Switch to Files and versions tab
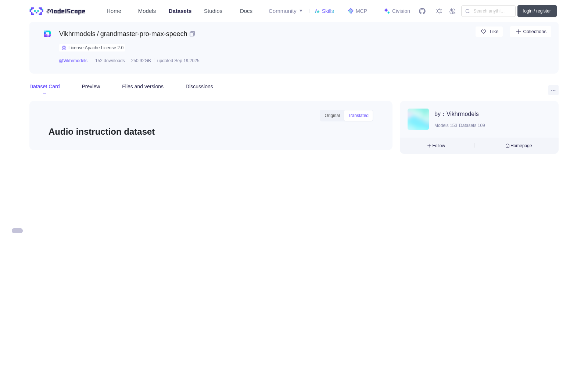Viewport: 588px width, 368px height. click(143, 86)
